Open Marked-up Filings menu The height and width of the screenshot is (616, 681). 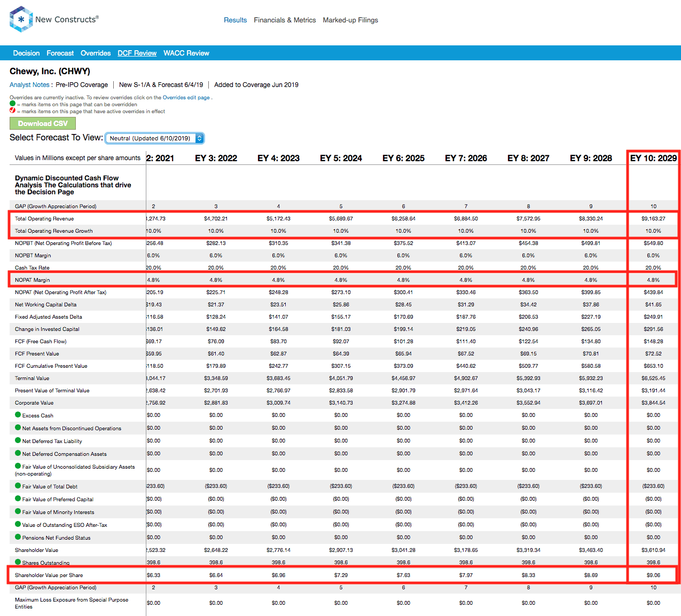coord(350,20)
